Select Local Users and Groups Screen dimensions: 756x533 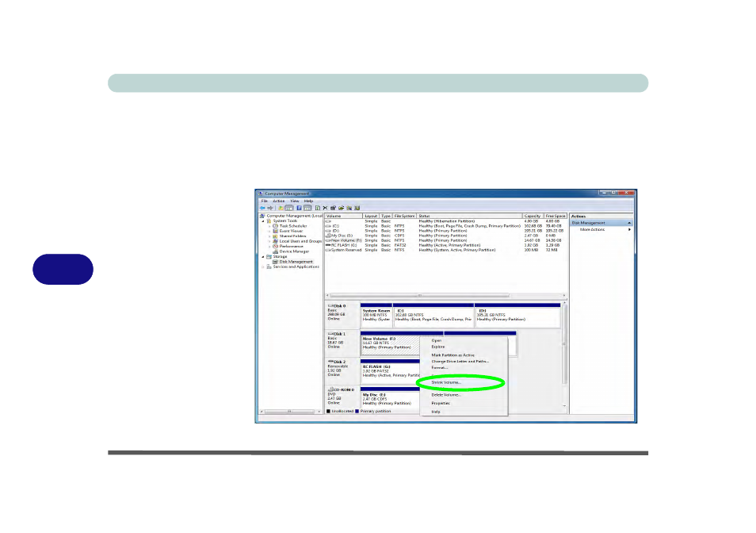(300, 241)
